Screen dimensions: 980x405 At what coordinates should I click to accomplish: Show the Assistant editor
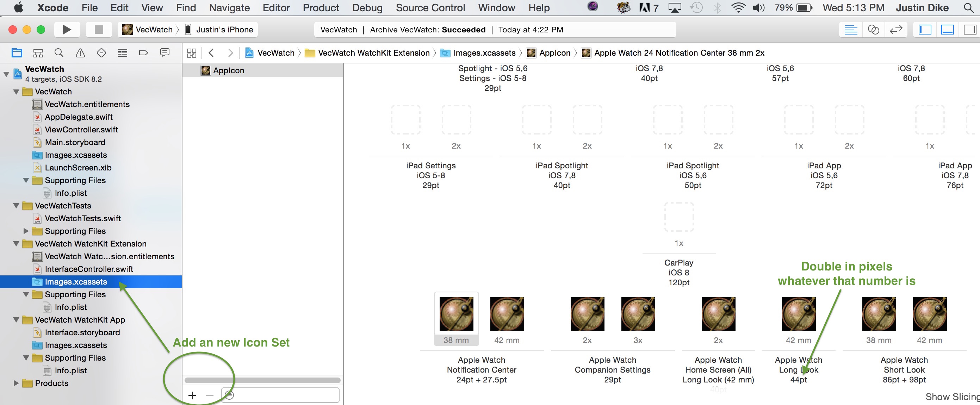[873, 30]
